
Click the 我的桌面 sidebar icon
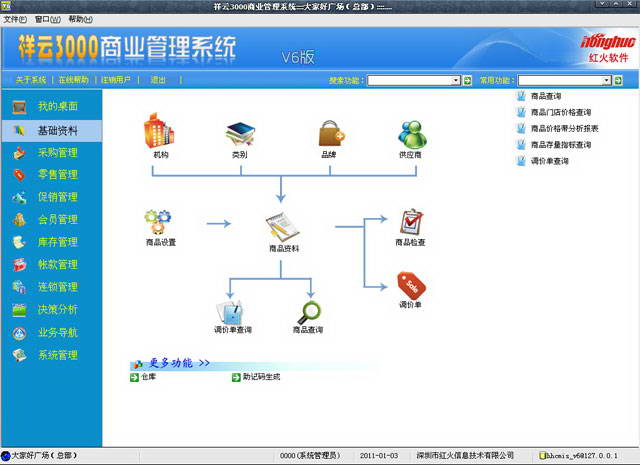(19, 107)
